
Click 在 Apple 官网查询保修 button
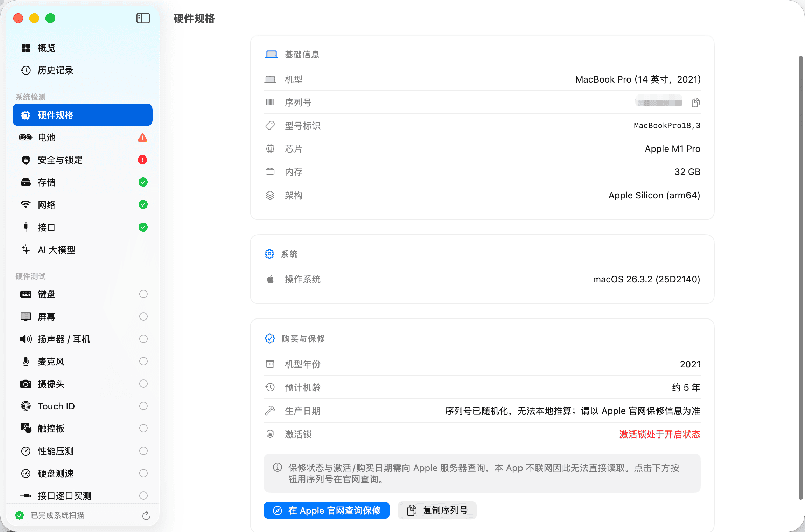(x=327, y=510)
